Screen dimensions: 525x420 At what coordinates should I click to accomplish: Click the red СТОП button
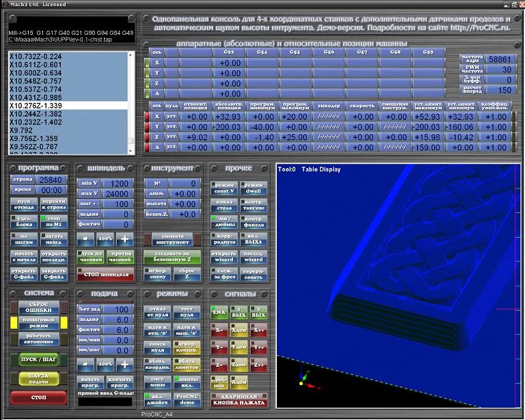click(x=38, y=397)
